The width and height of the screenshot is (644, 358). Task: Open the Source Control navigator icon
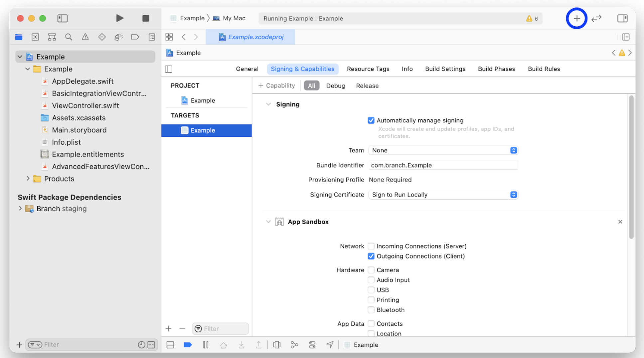pos(35,37)
